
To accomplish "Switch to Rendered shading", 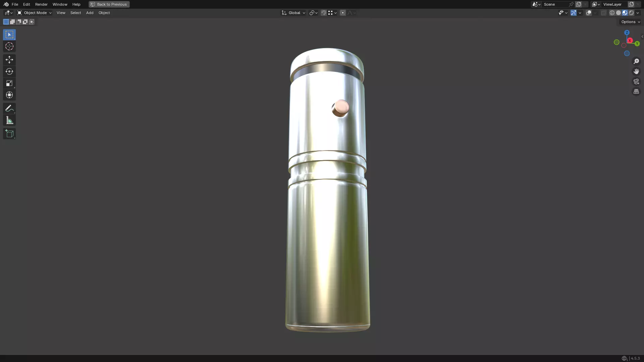I will click(x=631, y=13).
